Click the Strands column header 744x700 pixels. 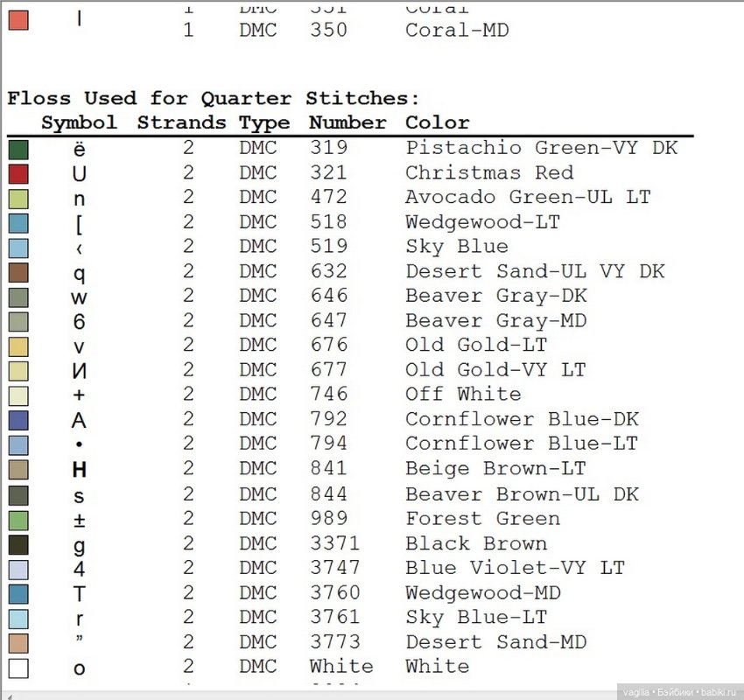[181, 122]
